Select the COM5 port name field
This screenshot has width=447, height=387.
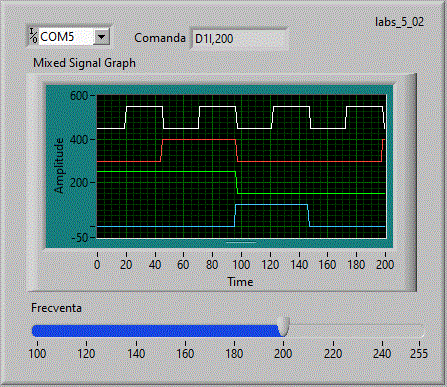[66, 36]
